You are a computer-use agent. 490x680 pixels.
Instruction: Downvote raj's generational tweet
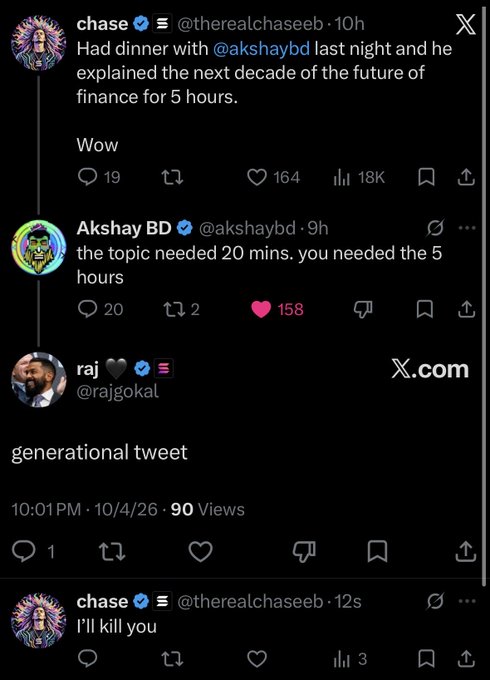pyautogui.click(x=304, y=552)
